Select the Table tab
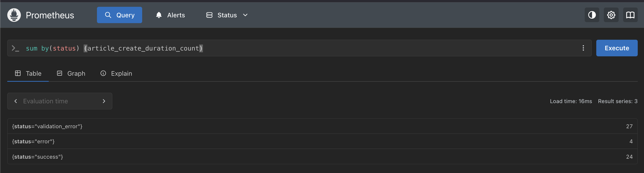644x173 pixels. tap(28, 73)
